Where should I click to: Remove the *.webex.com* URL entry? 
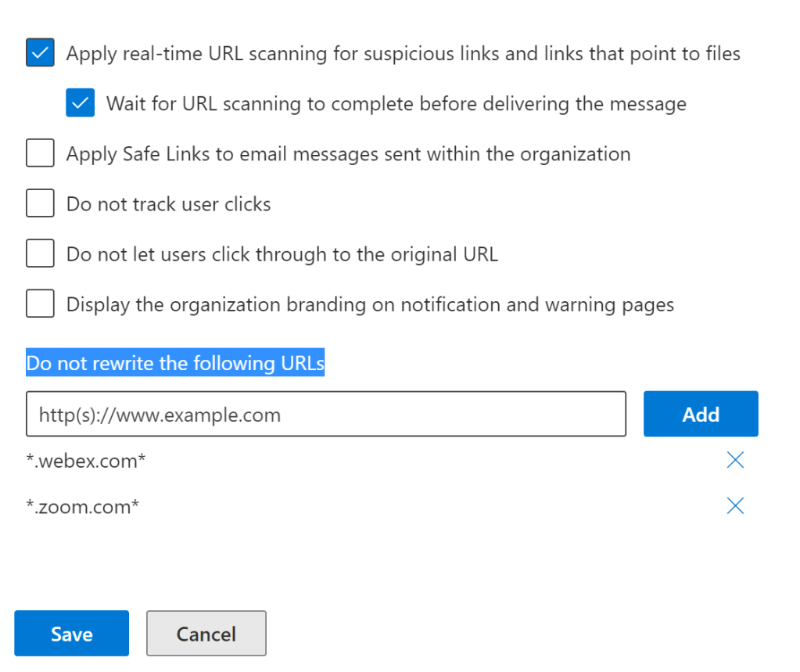pyautogui.click(x=734, y=461)
